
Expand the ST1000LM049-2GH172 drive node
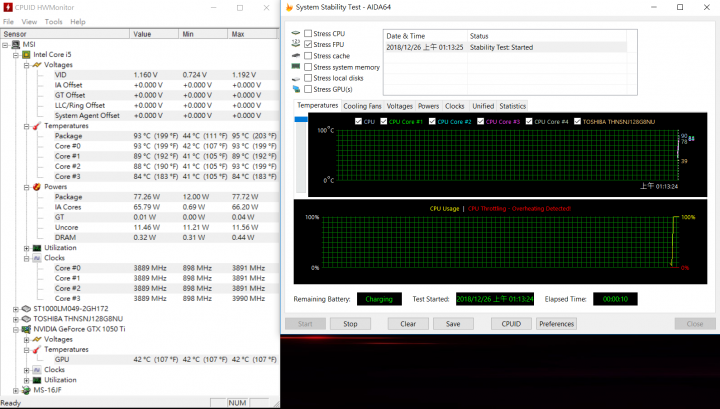16,309
